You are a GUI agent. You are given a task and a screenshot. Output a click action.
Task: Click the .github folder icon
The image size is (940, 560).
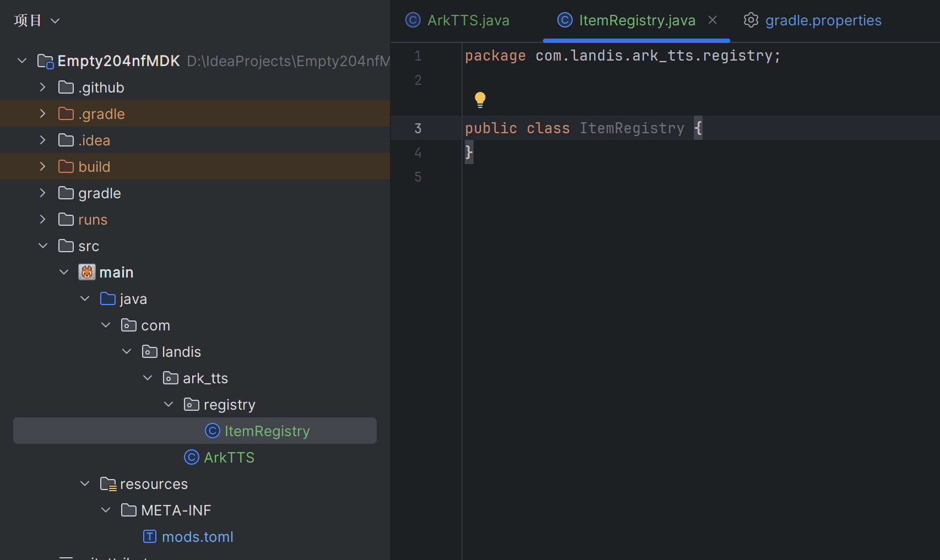tap(66, 87)
